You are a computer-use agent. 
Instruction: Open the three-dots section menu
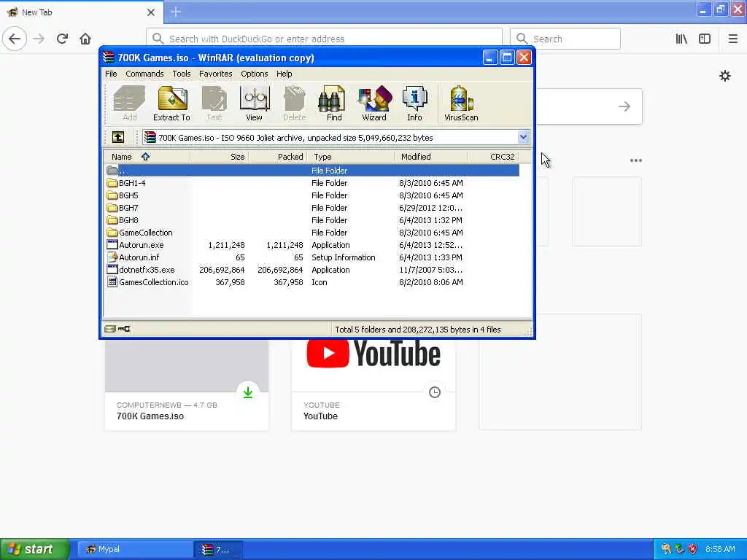pos(636,160)
